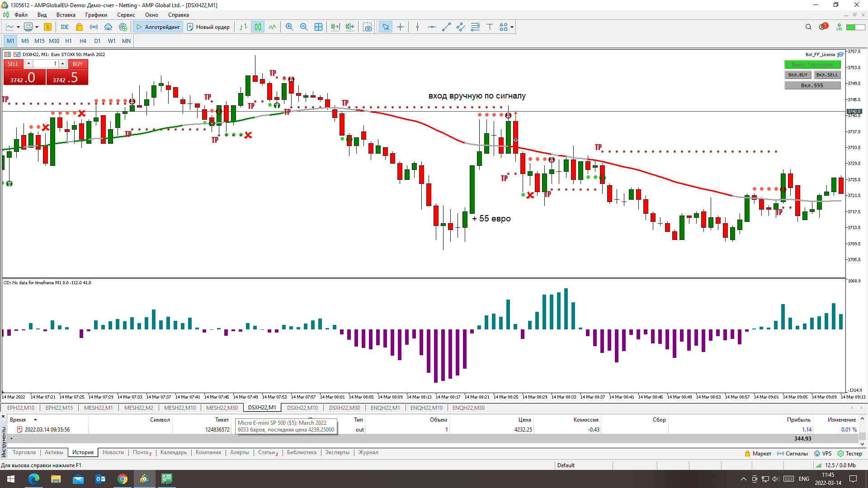Viewport: 868px width, 488px height.
Task: Zoom in the chart
Action: [289, 27]
